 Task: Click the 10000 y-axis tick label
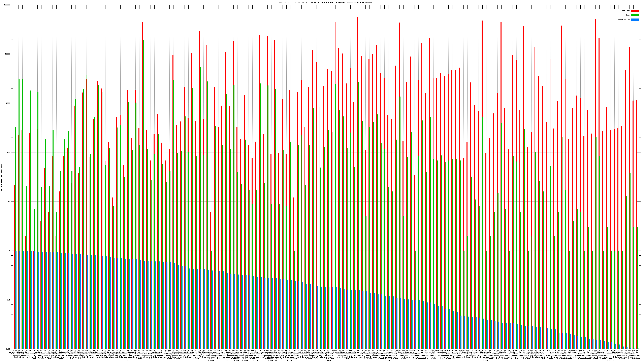(x=8, y=54)
